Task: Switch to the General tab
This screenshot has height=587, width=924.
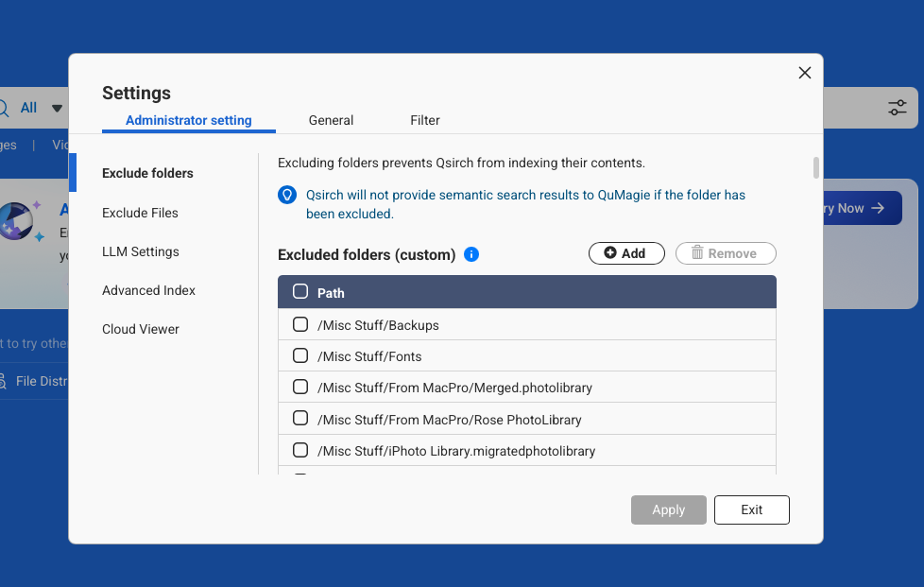Action: click(x=331, y=120)
